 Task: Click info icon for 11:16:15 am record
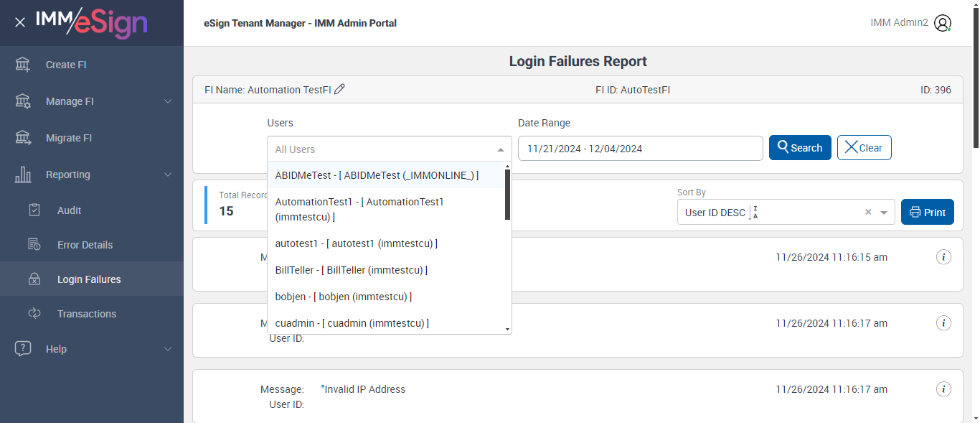coord(944,257)
